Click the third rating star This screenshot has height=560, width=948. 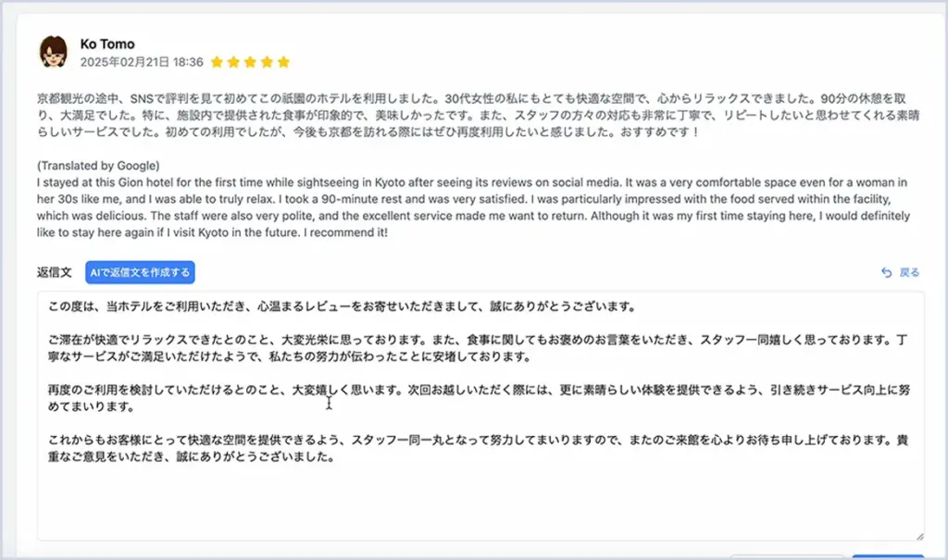pos(250,62)
